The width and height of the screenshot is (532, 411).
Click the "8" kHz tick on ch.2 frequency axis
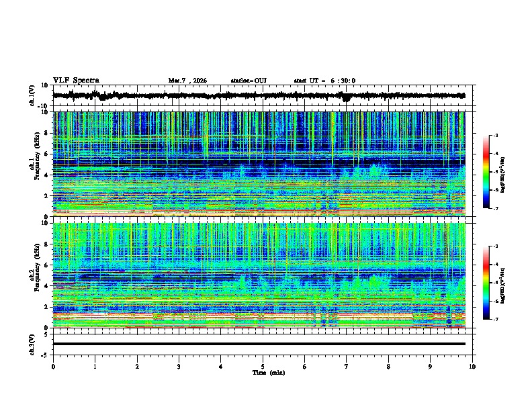(47, 244)
